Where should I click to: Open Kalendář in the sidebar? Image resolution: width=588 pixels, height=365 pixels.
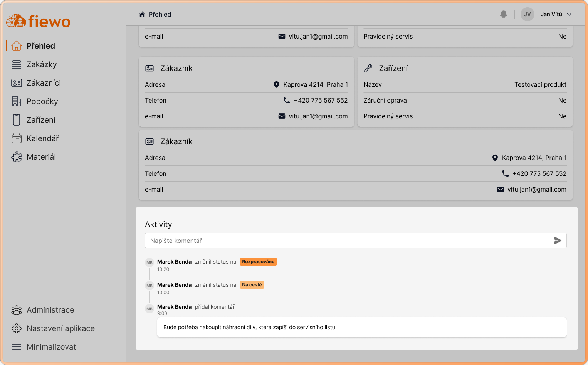[x=42, y=138]
